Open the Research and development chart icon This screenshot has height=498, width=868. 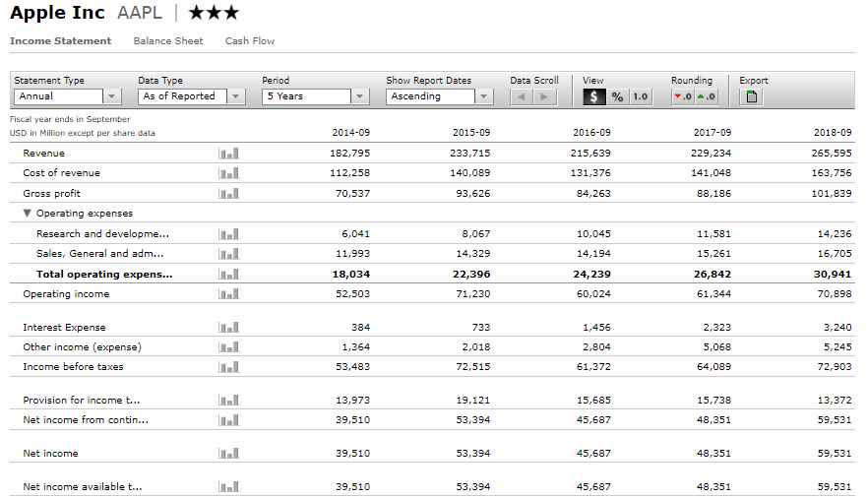(228, 234)
